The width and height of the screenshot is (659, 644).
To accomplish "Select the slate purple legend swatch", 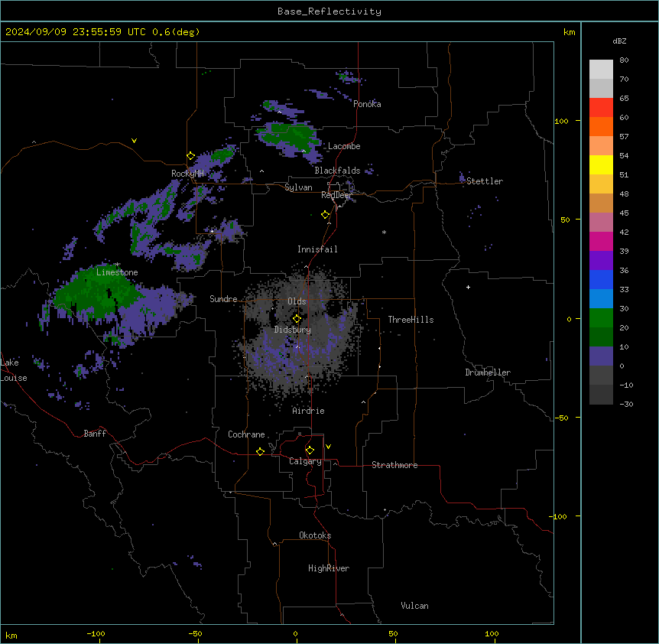I will [601, 356].
